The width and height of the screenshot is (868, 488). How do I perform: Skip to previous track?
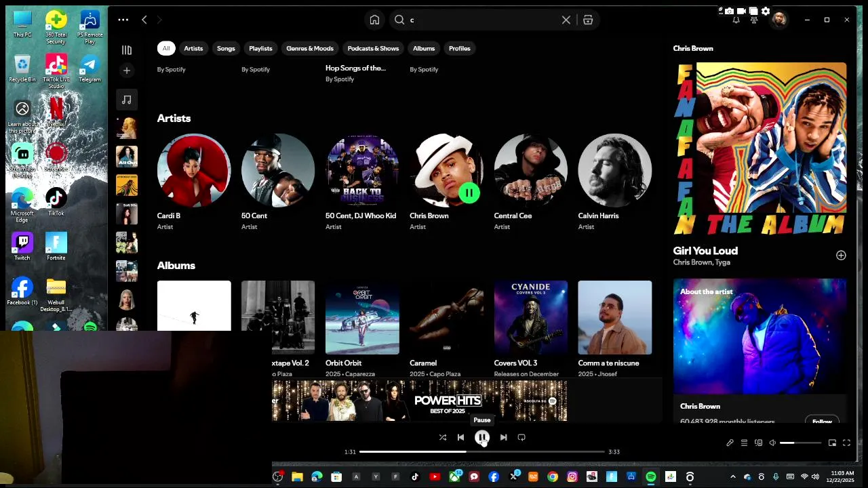(x=460, y=437)
